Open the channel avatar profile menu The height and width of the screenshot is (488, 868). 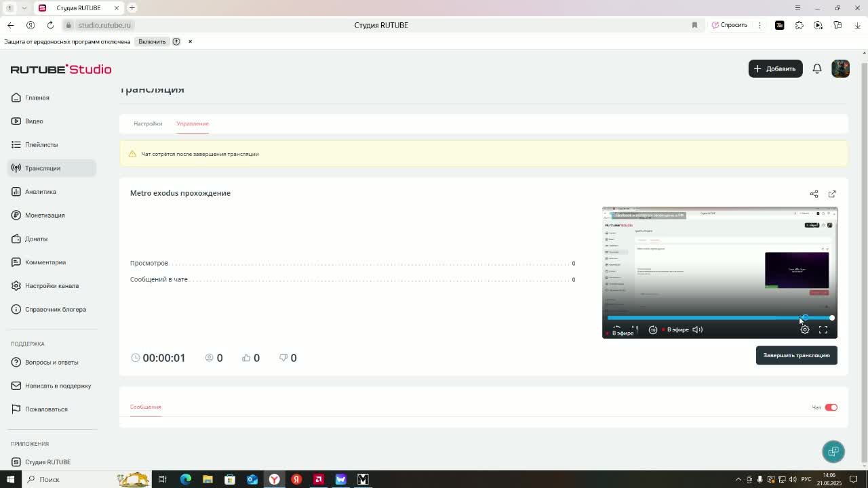(x=840, y=68)
